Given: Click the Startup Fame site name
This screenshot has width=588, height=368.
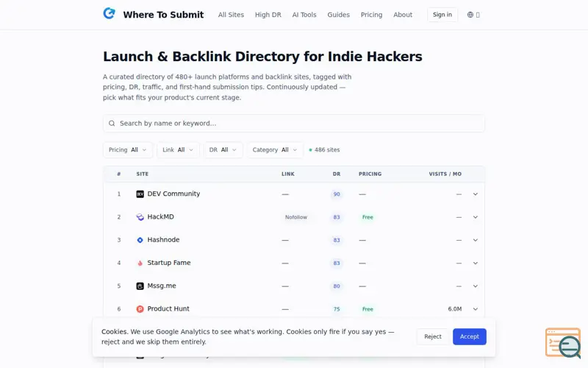Looking at the screenshot, I should click(169, 263).
